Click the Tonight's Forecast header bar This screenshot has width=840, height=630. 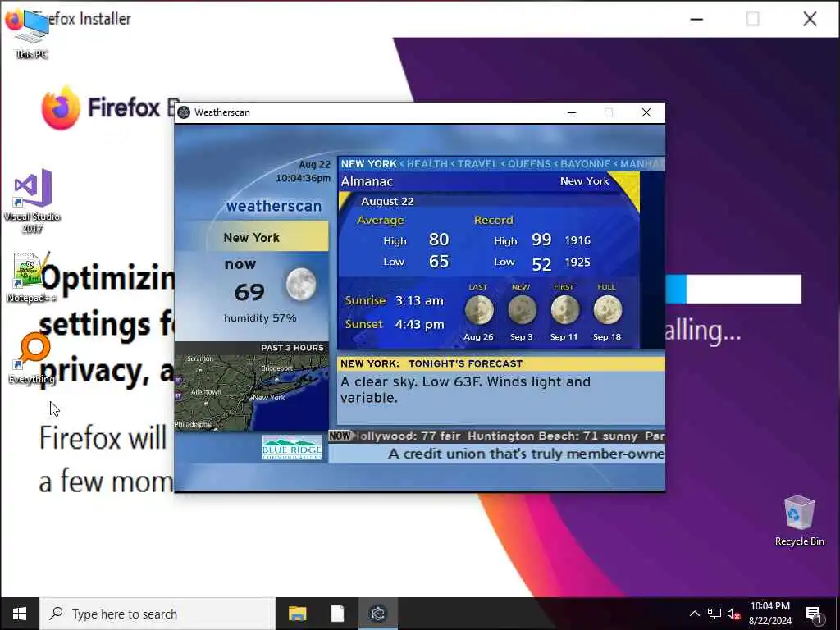[x=501, y=363]
